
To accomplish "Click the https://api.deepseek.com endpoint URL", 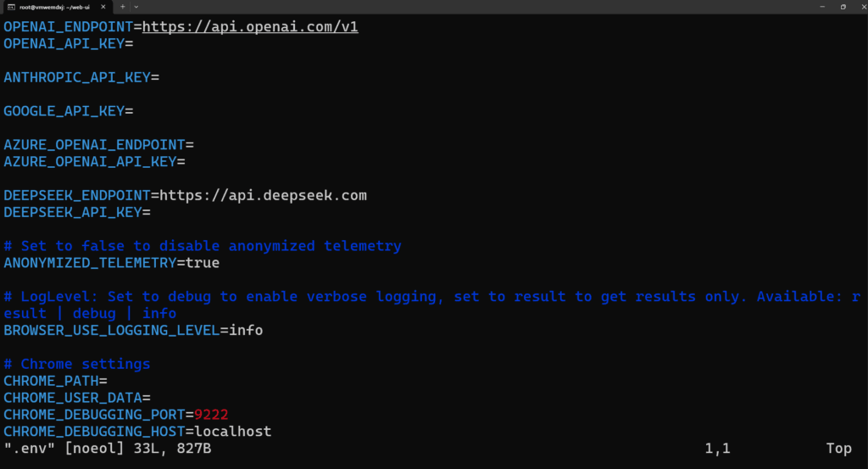I will coord(263,195).
